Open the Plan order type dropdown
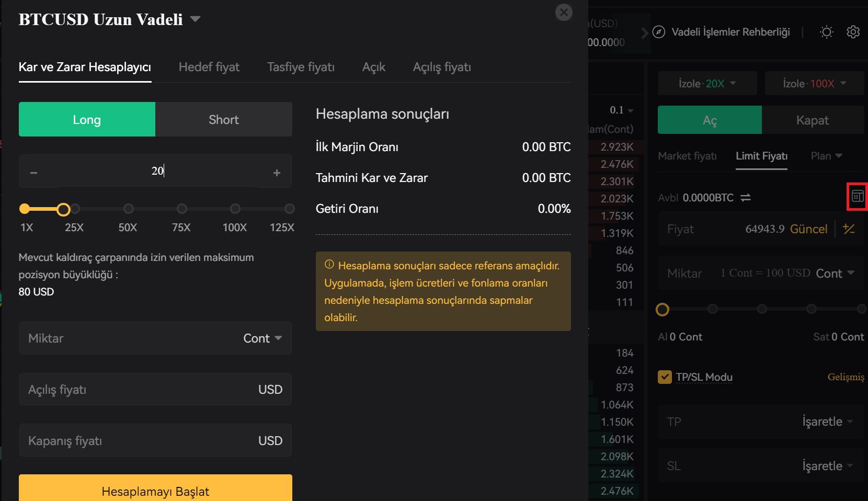Viewport: 868px width, 501px height. (x=826, y=156)
